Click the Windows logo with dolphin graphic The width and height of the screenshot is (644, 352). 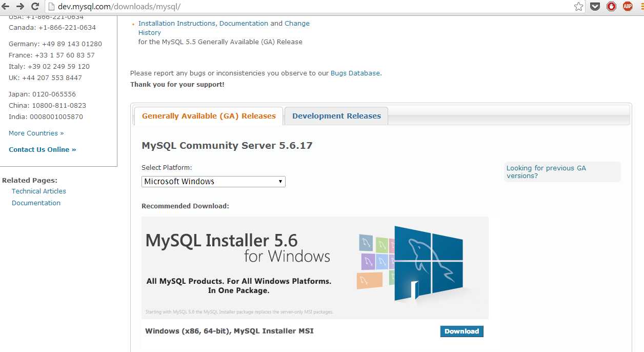point(429,263)
